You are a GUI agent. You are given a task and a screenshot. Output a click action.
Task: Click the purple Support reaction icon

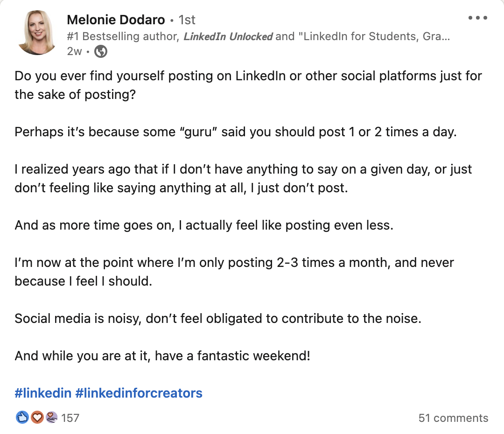(x=51, y=417)
